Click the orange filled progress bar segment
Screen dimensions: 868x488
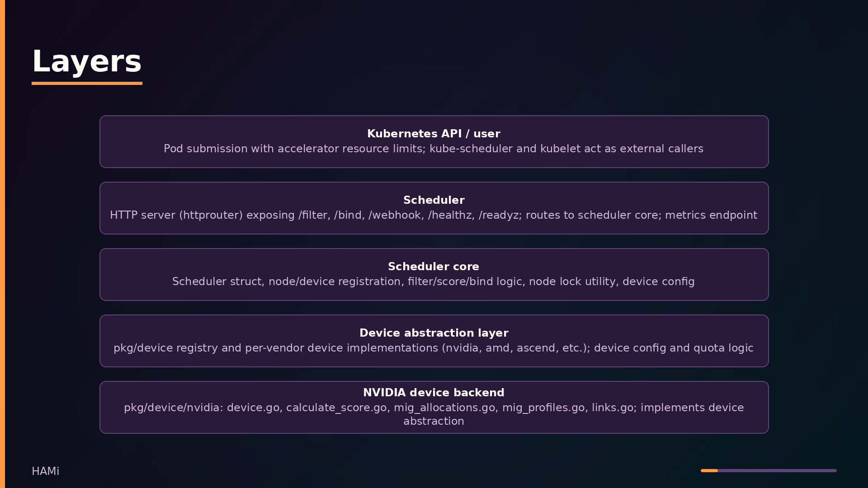point(709,470)
